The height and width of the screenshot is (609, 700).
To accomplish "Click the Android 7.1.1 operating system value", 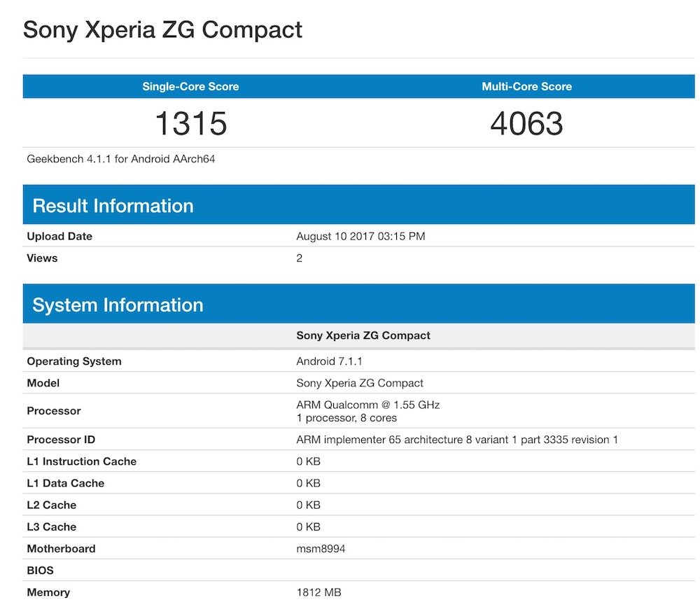I will [x=329, y=361].
